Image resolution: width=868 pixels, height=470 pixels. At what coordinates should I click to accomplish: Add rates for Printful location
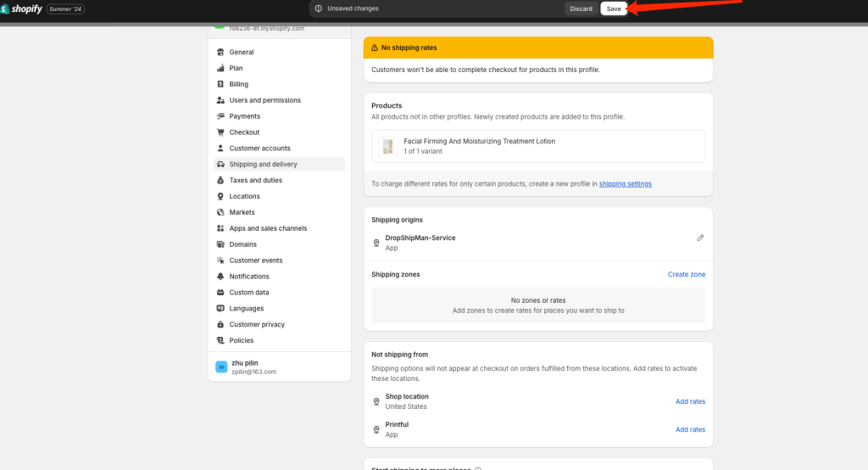pos(690,429)
